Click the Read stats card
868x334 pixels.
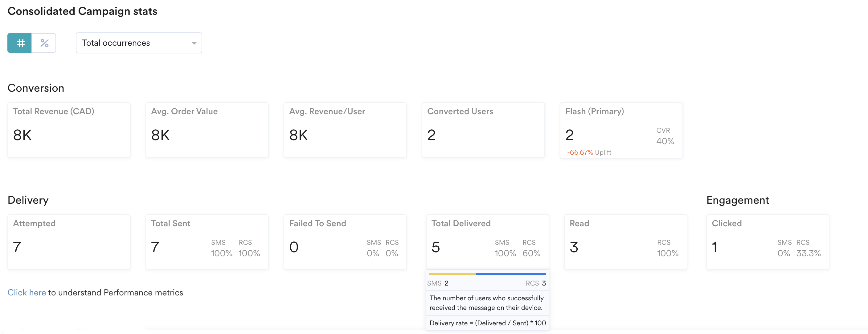coord(625,242)
